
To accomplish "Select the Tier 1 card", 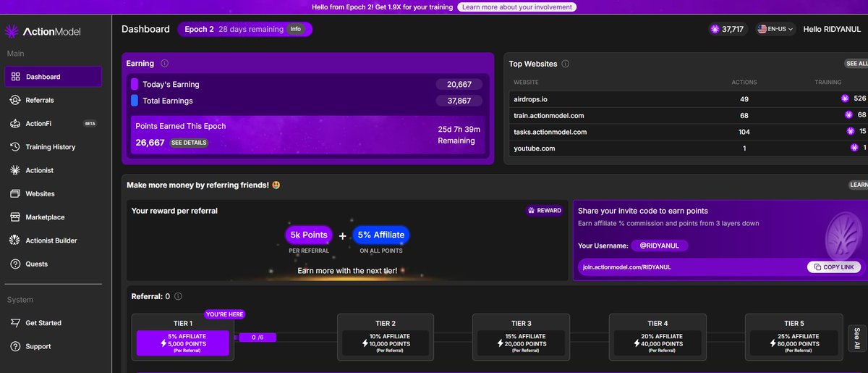I will [183, 338].
